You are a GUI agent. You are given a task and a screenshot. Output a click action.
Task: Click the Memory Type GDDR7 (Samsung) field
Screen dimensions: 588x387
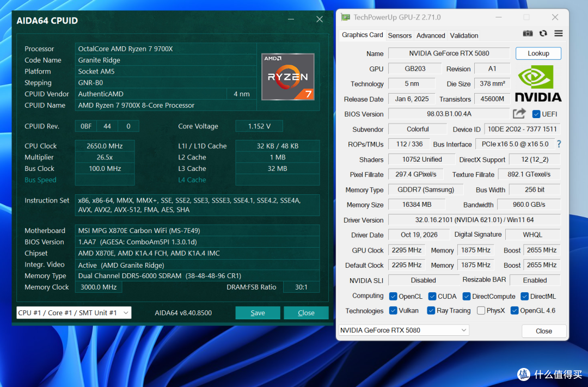[426, 190]
